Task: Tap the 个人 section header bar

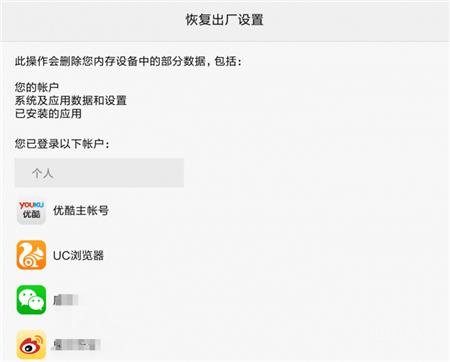Action: (99, 173)
